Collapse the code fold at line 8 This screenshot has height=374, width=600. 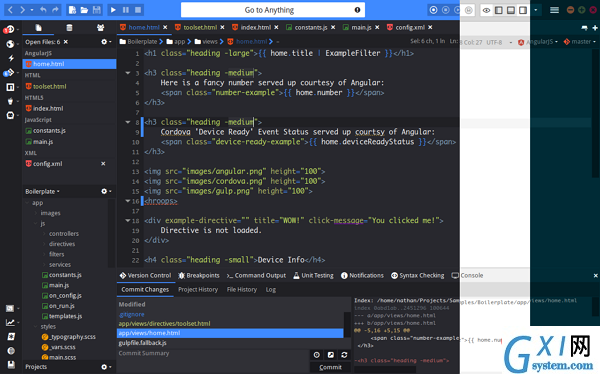128,122
